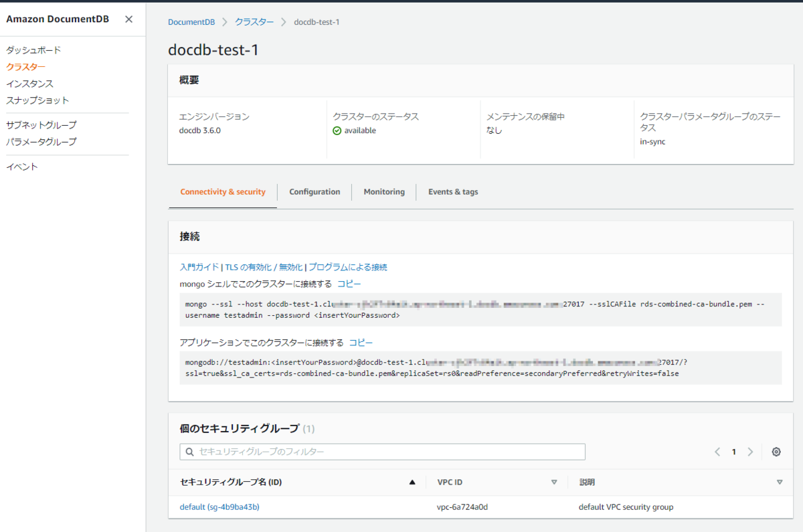
Task: Close the Amazon DocumentDB side panel
Action: 128,19
